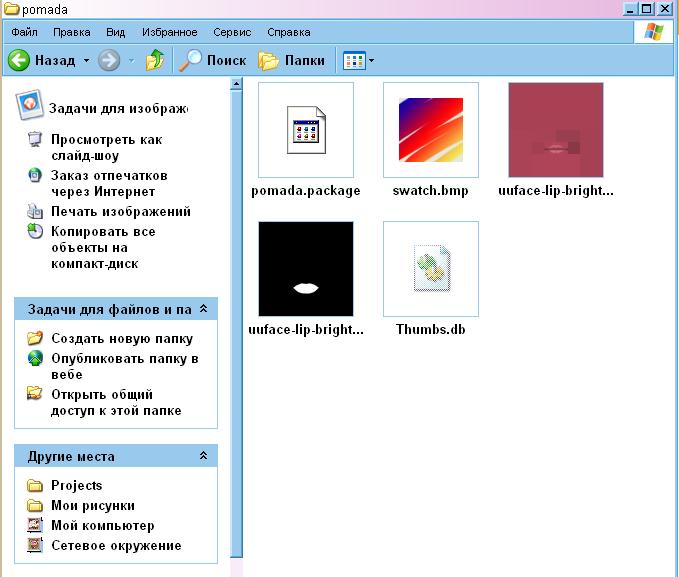Click the Назад button label
This screenshot has width=679, height=577.
coord(55,60)
